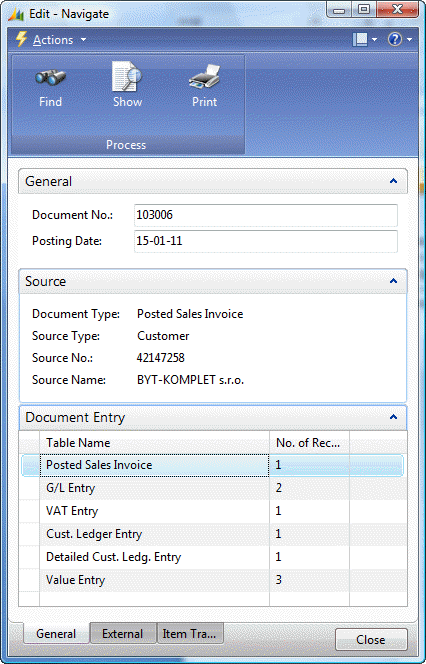
Task: Click into the Document No. field
Action: click(x=266, y=215)
